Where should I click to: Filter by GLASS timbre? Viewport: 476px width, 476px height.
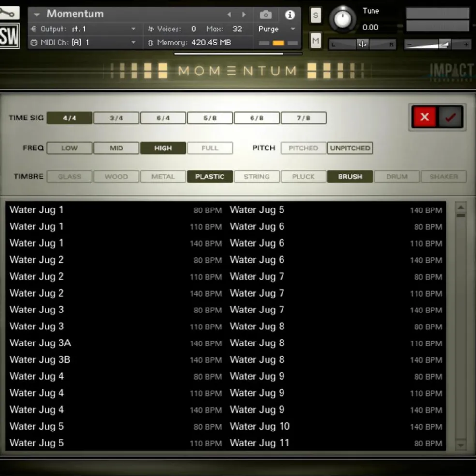point(70,177)
